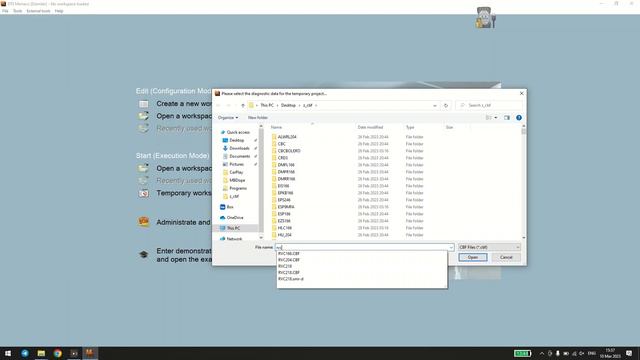Click the change view icon
This screenshot has height=360, width=640.
click(x=489, y=118)
